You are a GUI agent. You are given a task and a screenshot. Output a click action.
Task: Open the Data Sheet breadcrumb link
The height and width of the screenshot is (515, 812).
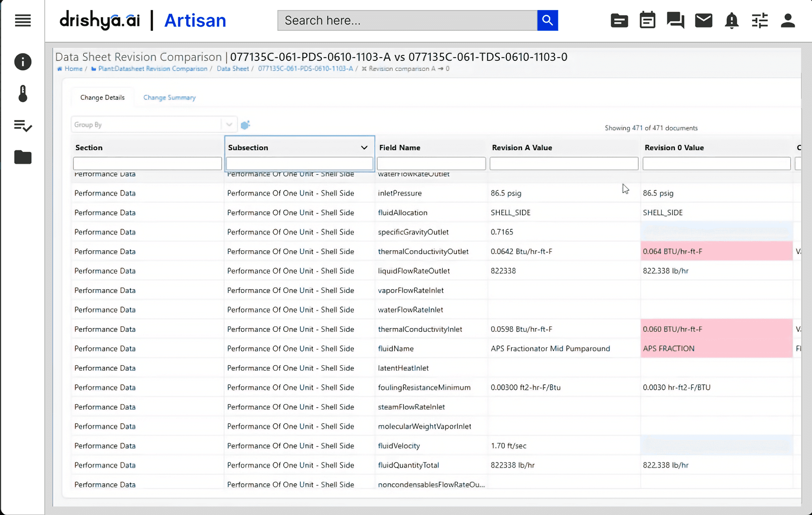pos(233,69)
